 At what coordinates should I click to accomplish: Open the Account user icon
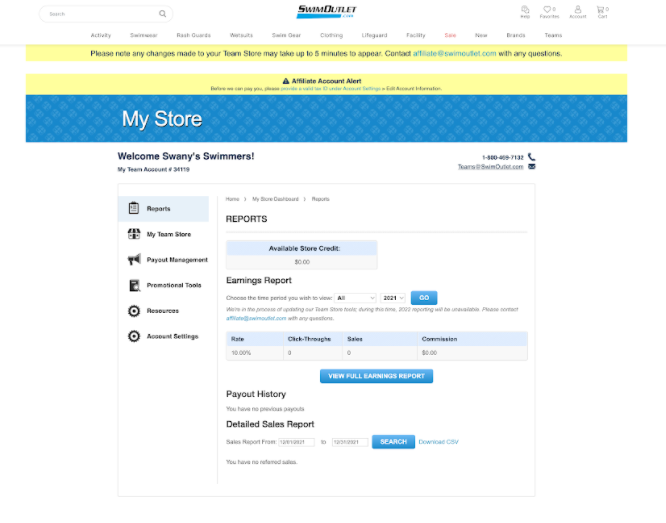[578, 9]
